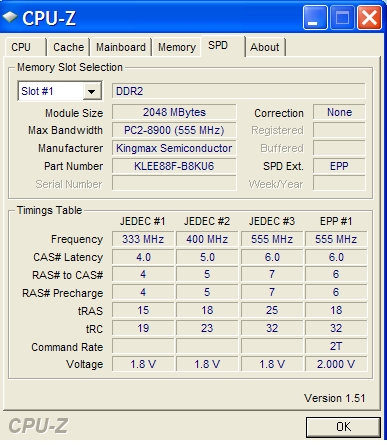Select the PC2-8900 (555 MHz) bandwidth value
Viewport: 387px width, 445px height.
click(174, 130)
